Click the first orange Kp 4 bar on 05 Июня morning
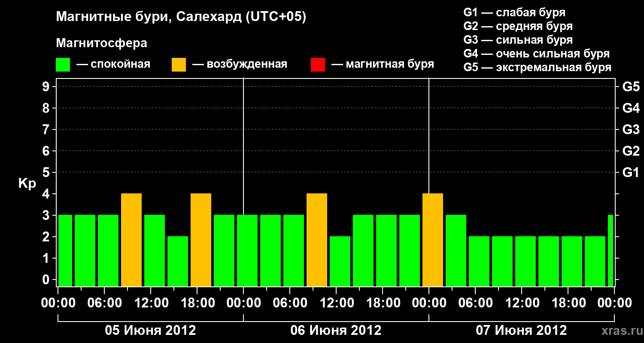 coord(131,240)
